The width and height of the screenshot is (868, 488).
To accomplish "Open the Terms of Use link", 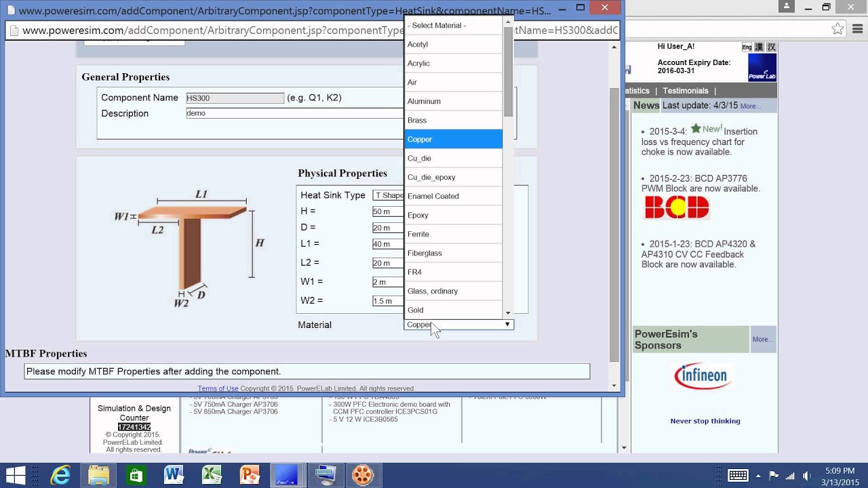I will point(218,389).
